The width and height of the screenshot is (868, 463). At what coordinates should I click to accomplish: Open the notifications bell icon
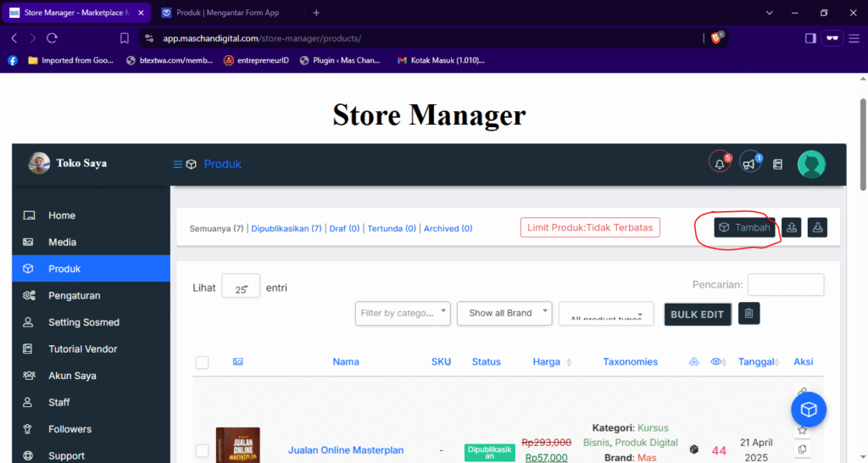[720, 164]
